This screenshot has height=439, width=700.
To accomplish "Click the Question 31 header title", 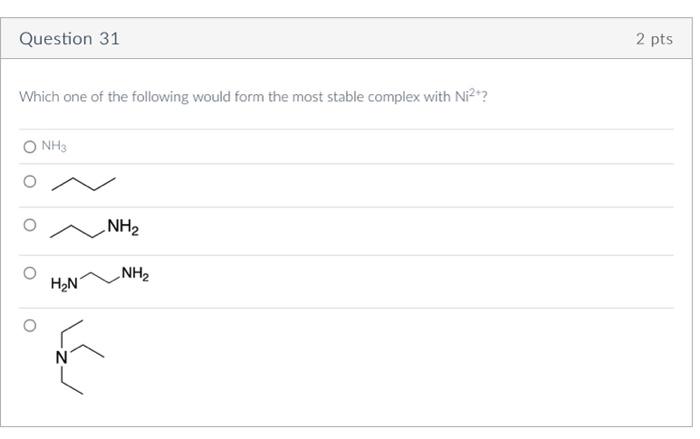I will pyautogui.click(x=70, y=39).
